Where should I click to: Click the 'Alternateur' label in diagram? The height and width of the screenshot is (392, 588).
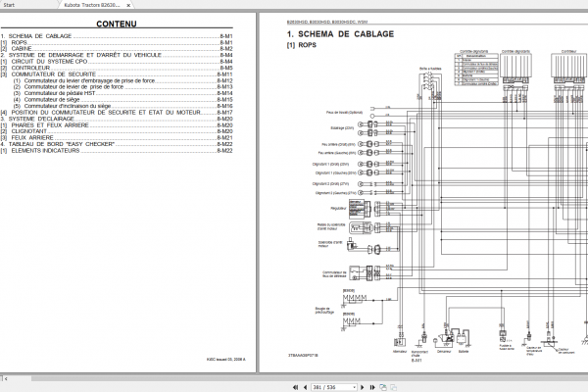[x=400, y=352]
